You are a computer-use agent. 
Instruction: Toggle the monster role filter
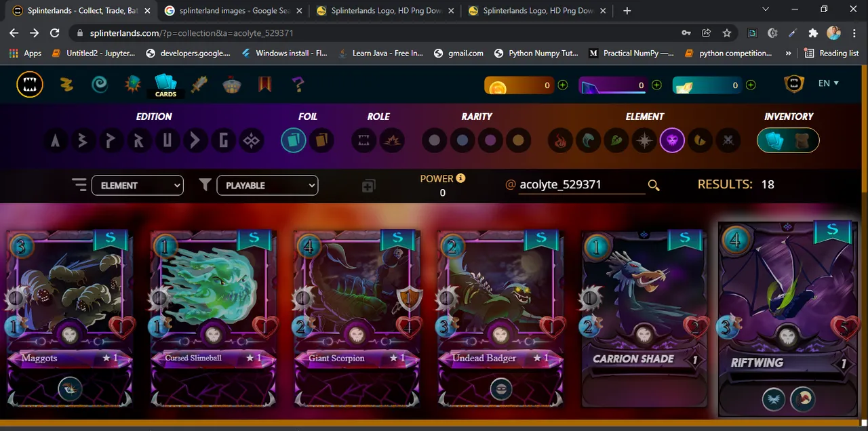tap(363, 141)
